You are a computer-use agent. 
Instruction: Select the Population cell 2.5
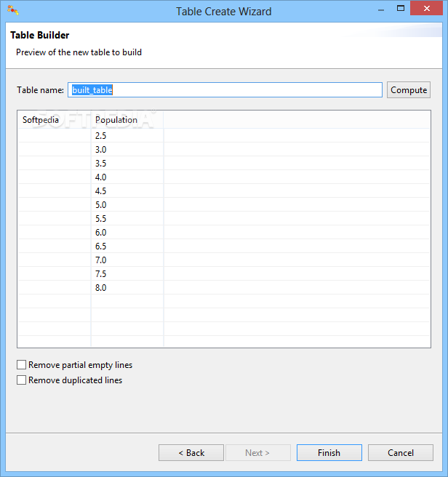point(127,136)
